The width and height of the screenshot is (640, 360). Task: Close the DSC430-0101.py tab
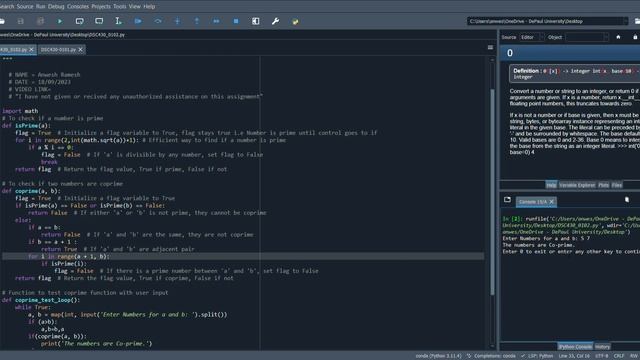click(x=80, y=50)
